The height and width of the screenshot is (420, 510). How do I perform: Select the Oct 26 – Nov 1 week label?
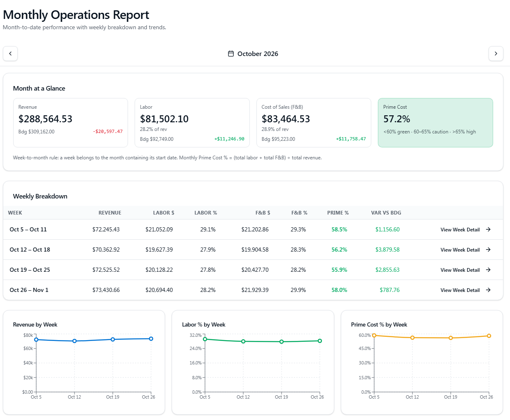coord(29,290)
